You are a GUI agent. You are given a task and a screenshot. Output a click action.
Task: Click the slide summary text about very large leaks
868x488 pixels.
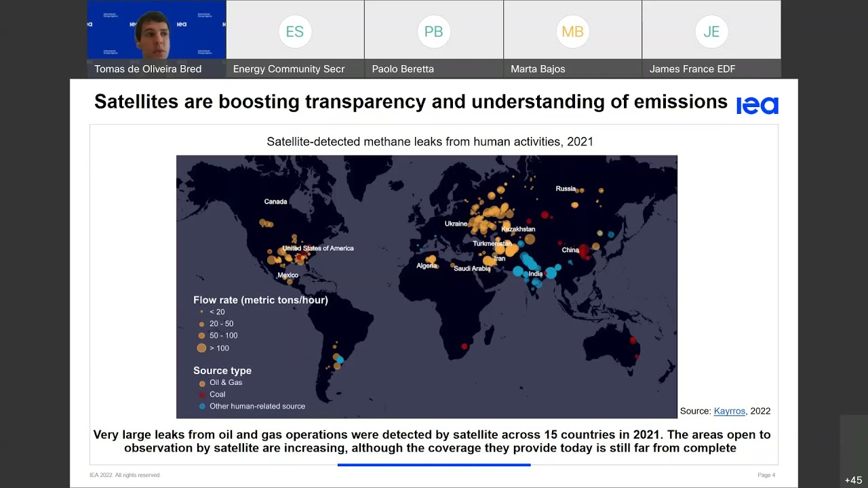432,441
